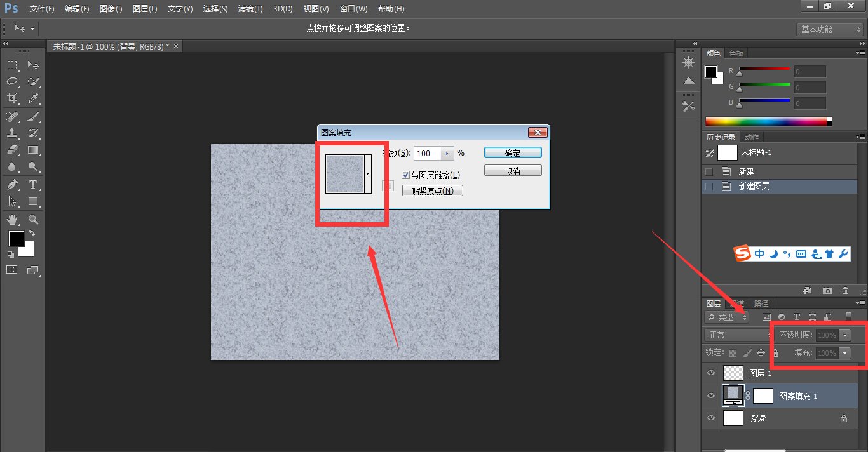The width and height of the screenshot is (868, 452).
Task: Toggle visibility of the 背景 layer
Action: [710, 418]
